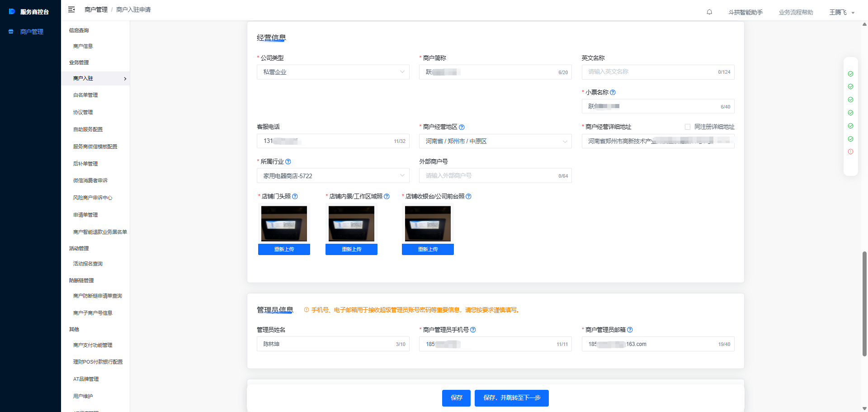The height and width of the screenshot is (412, 868).
Task: Click the 保存 button
Action: 456,398
